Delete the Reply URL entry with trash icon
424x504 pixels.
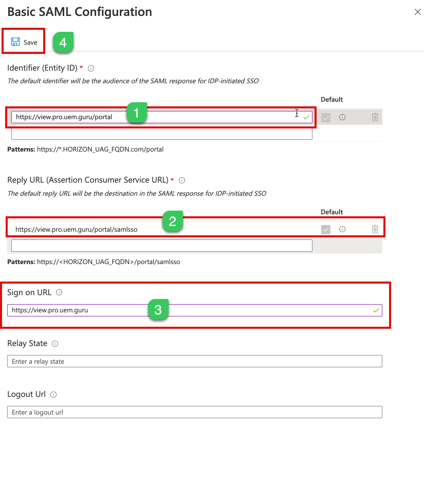click(x=375, y=229)
